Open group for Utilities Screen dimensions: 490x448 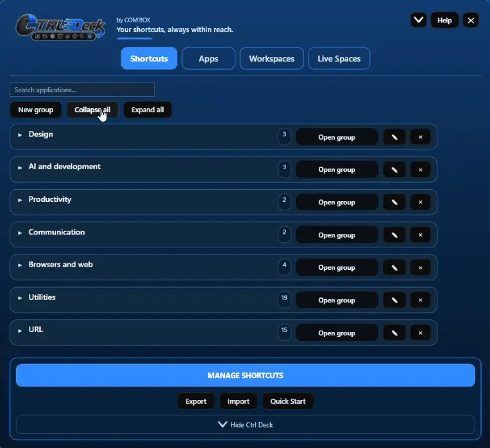click(337, 301)
